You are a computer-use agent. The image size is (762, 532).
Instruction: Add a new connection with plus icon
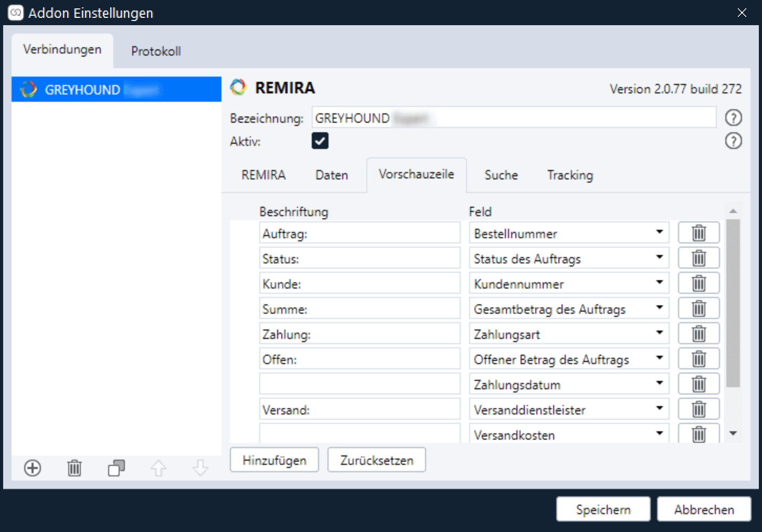[x=33, y=467]
